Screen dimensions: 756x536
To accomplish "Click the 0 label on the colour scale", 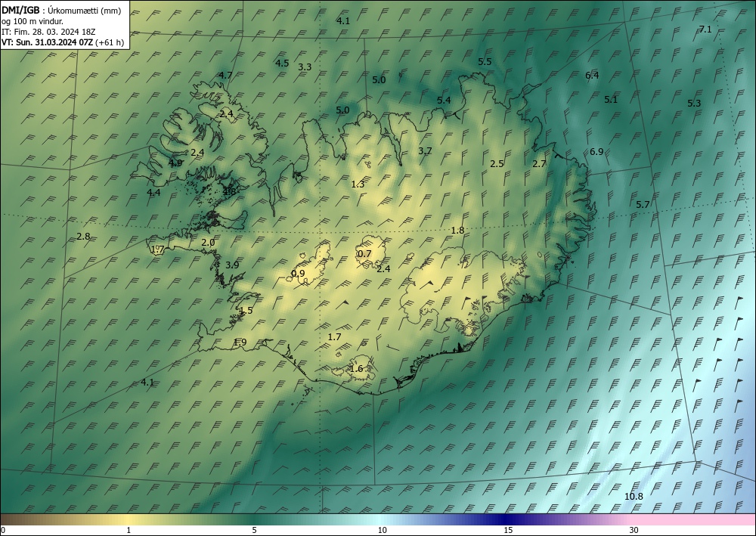I will pyautogui.click(x=3, y=530).
